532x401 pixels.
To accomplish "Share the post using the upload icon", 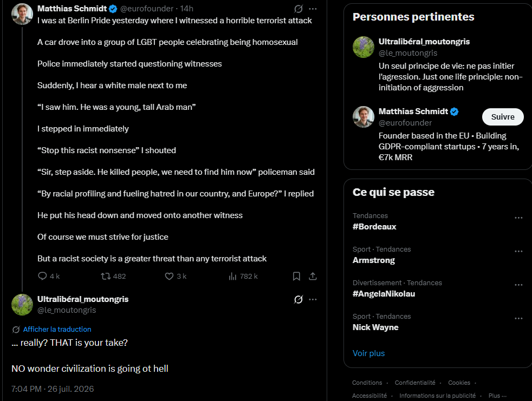I will coord(313,276).
